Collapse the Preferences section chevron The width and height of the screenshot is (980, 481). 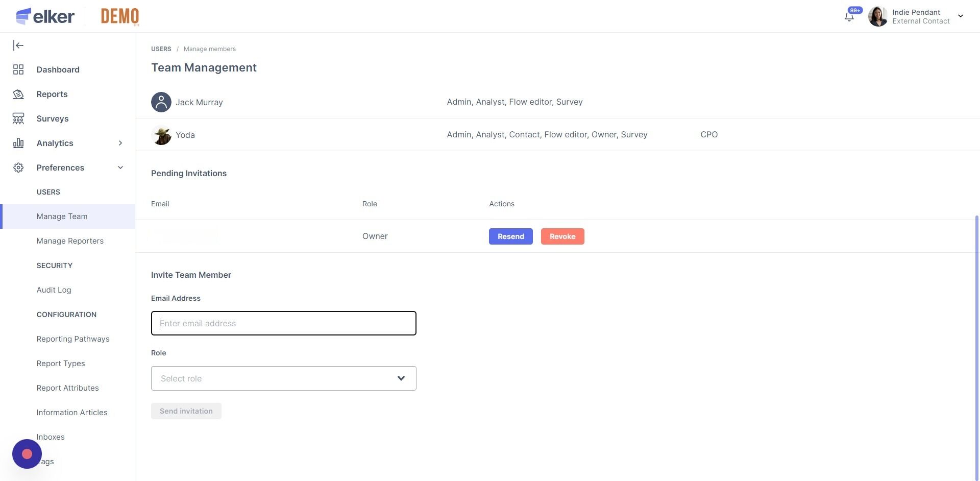(x=120, y=167)
